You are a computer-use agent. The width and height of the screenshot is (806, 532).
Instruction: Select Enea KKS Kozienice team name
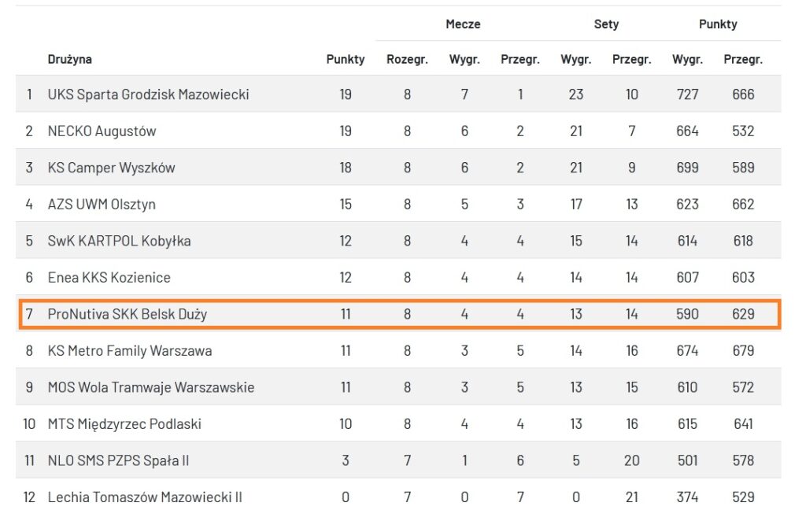(x=109, y=277)
